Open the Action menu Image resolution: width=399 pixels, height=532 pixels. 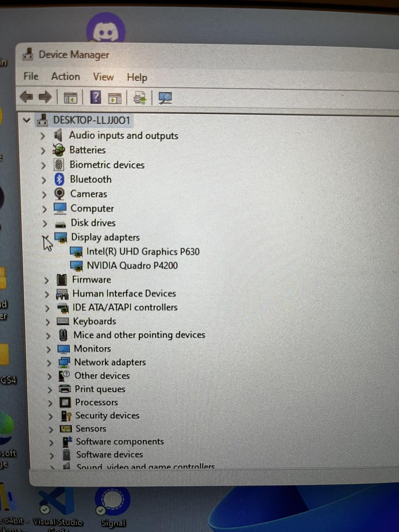click(x=66, y=77)
